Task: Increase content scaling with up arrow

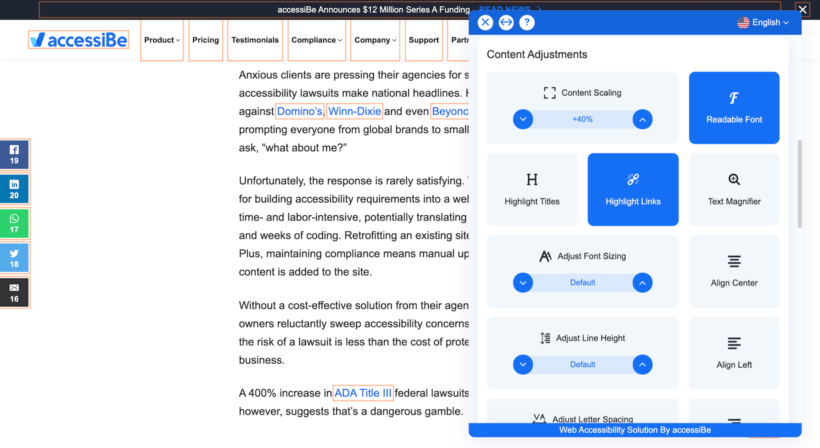Action: [643, 119]
